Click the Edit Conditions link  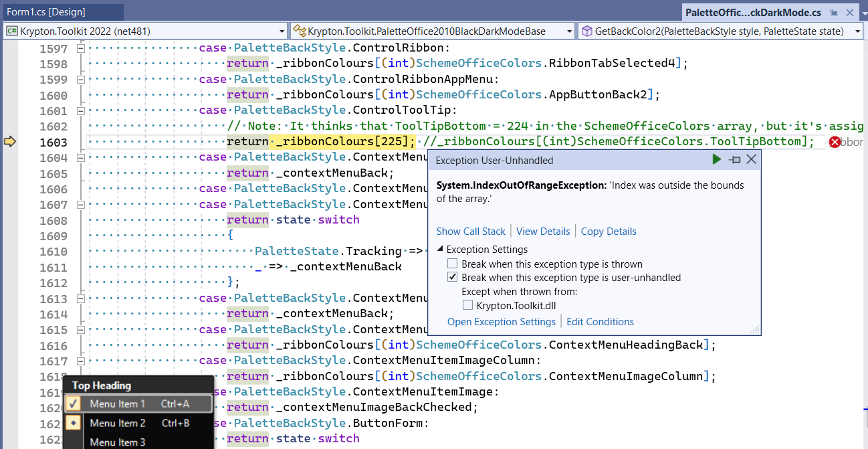[x=600, y=321]
